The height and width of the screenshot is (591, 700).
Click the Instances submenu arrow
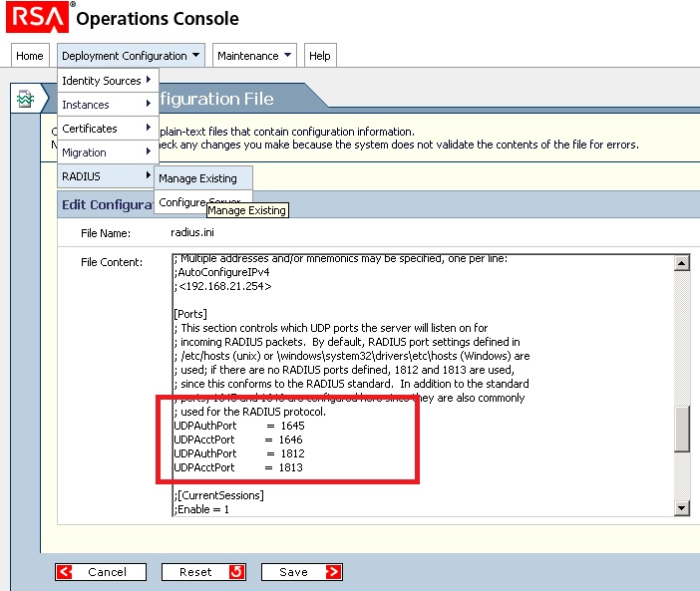point(149,104)
